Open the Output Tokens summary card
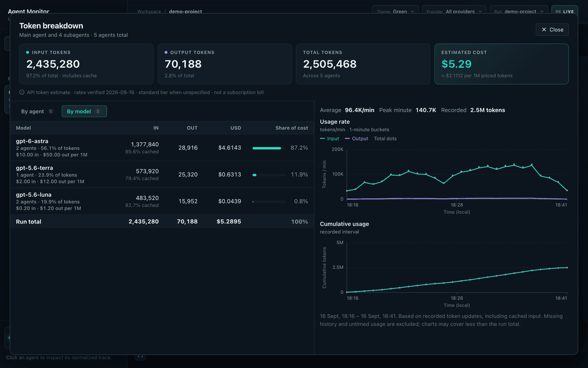 [x=225, y=64]
